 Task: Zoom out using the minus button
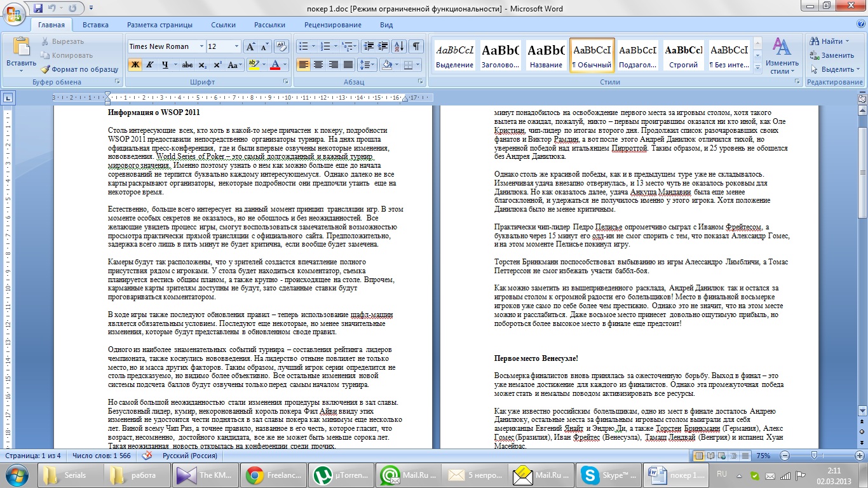pyautogui.click(x=784, y=456)
